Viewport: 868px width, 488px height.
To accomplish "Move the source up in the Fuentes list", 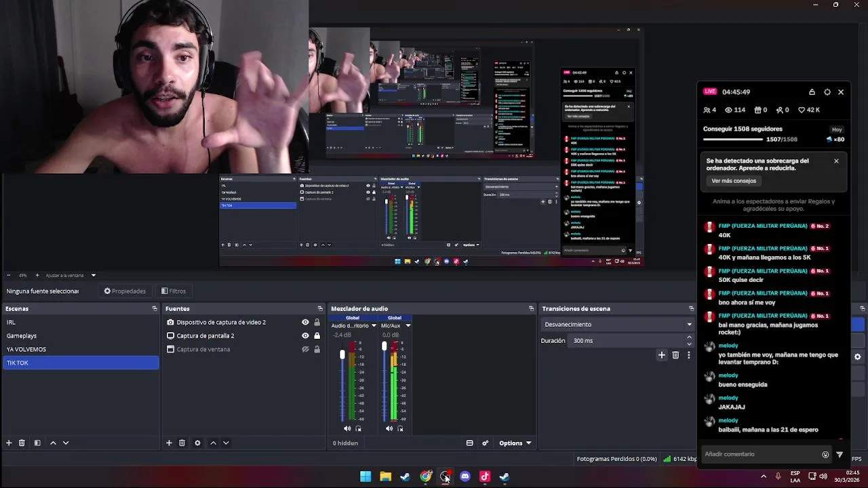I will [x=213, y=443].
